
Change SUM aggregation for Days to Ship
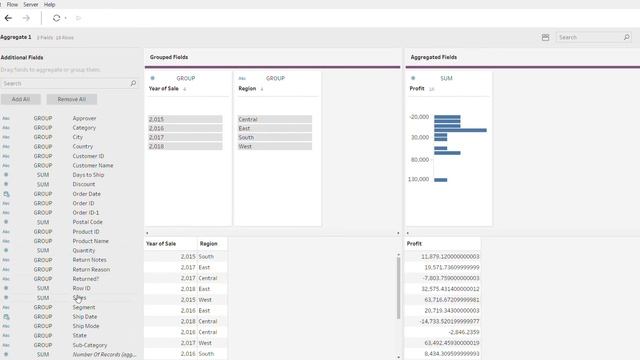click(x=43, y=175)
